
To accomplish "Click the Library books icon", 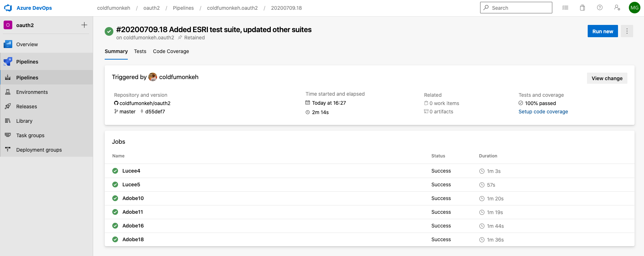I will pos(8,121).
